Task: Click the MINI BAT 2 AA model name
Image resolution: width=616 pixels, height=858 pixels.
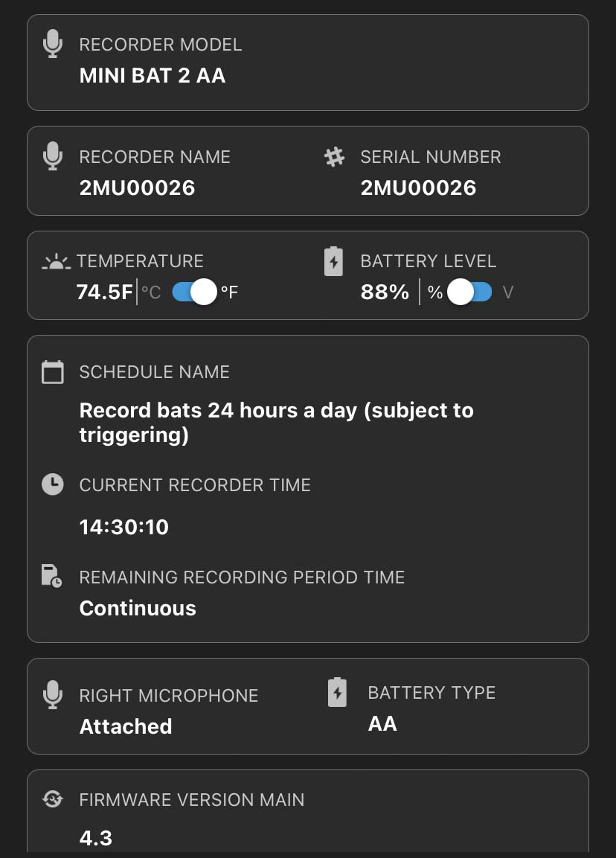Action: [x=153, y=75]
